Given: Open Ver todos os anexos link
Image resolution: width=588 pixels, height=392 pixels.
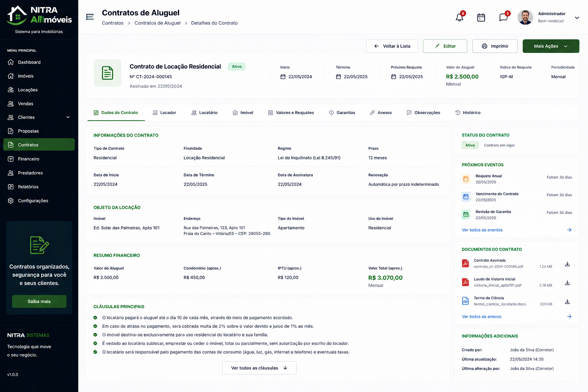Looking at the screenshot, I should [482, 317].
